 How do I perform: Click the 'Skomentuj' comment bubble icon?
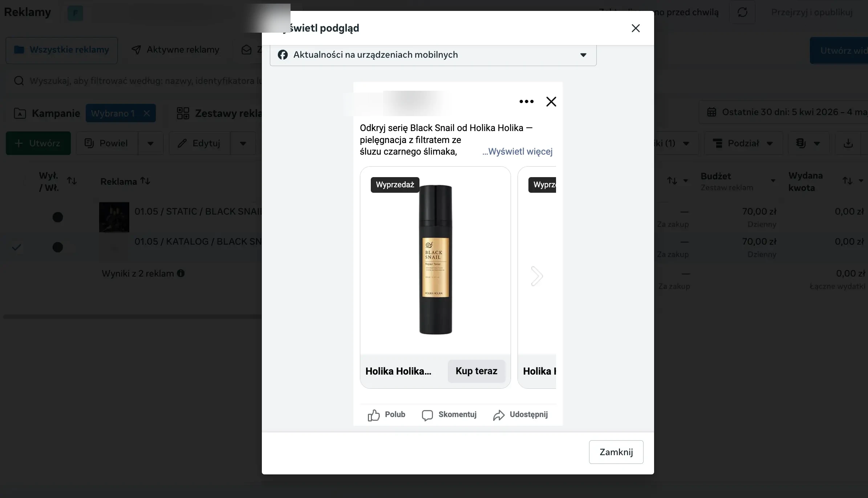pyautogui.click(x=427, y=415)
